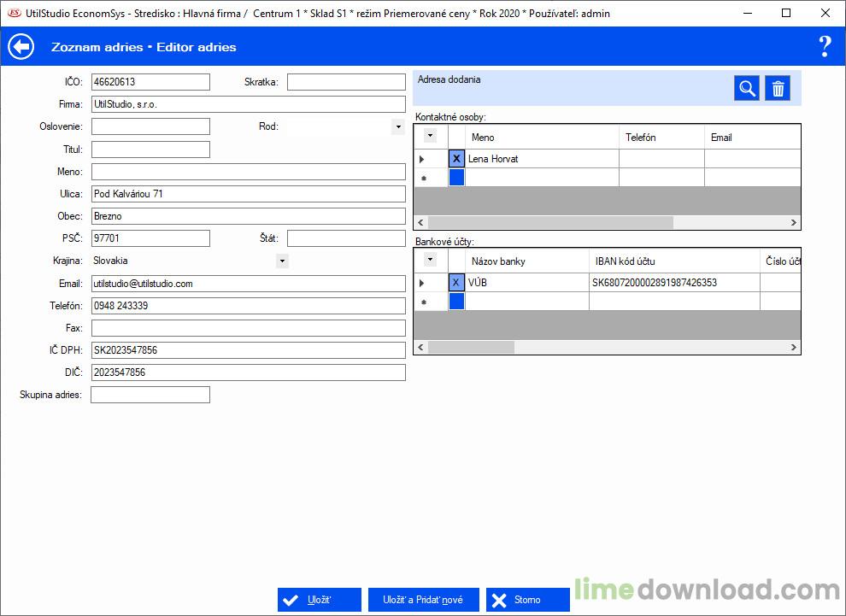Image resolution: width=846 pixels, height=616 pixels.
Task: Select the Lena Horvat name cell
Action: click(x=542, y=159)
